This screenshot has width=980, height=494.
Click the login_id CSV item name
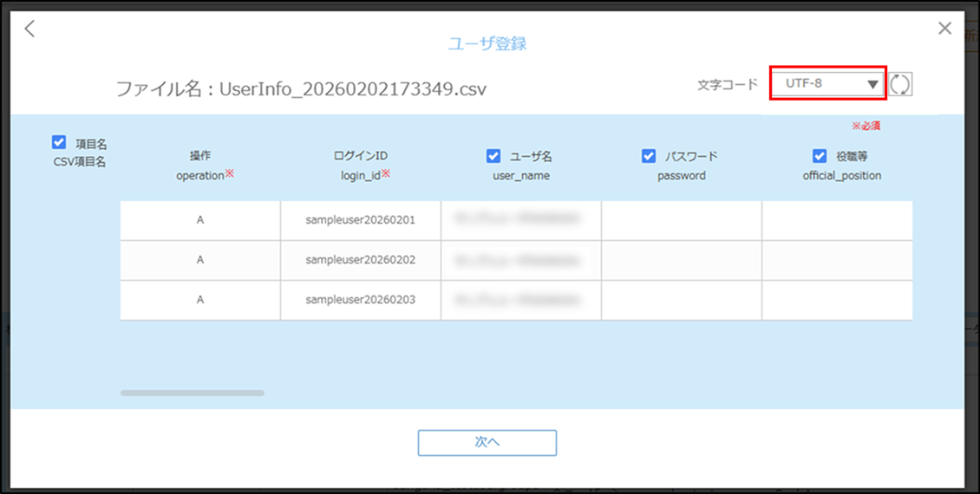361,176
